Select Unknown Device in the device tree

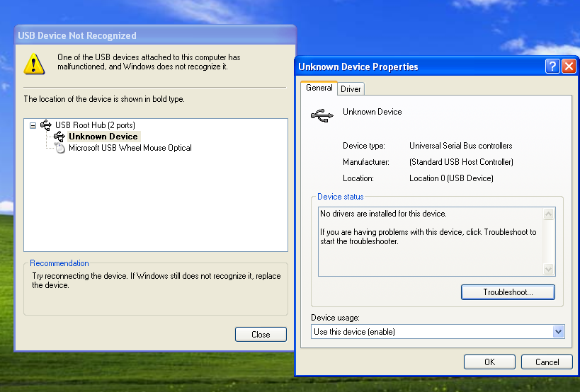click(x=103, y=137)
